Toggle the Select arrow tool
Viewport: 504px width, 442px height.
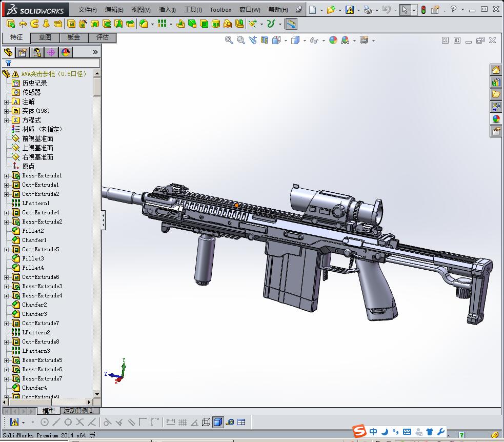pos(405,10)
